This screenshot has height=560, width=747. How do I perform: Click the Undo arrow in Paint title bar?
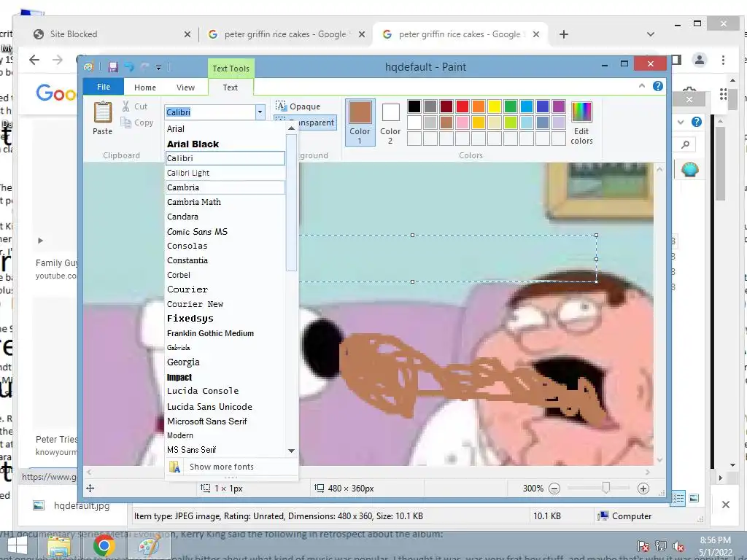129,67
